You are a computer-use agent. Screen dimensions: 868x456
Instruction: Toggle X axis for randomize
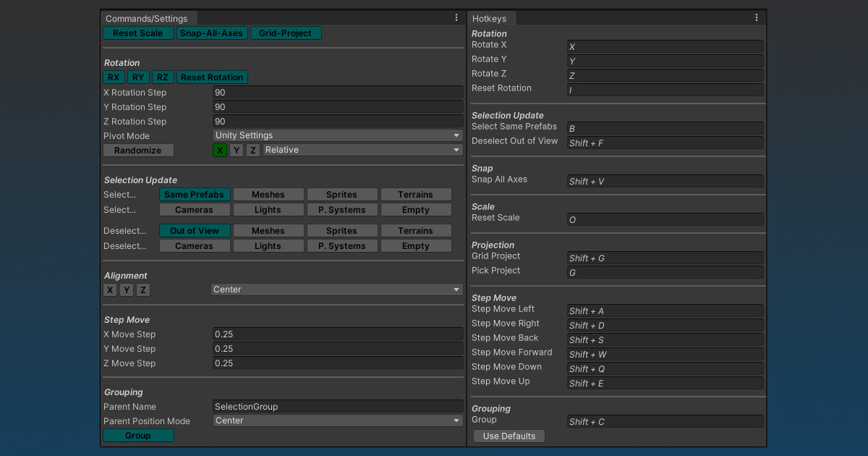click(220, 151)
